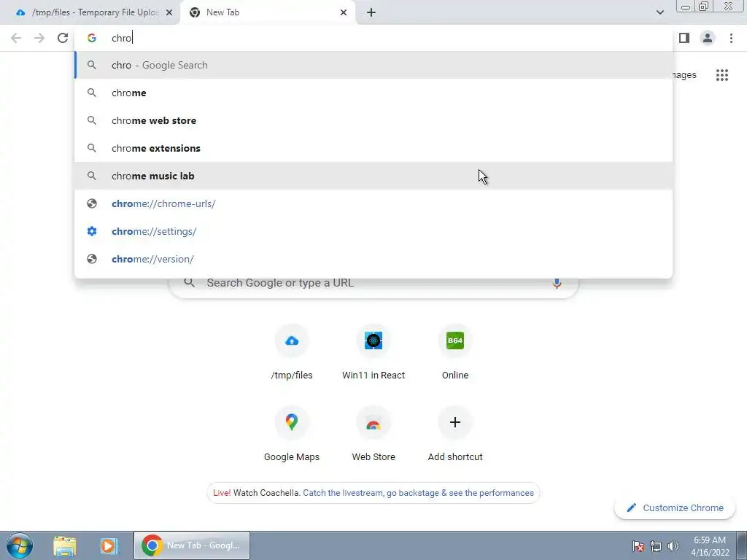Click the Action Center flag tray icon

pos(638,546)
